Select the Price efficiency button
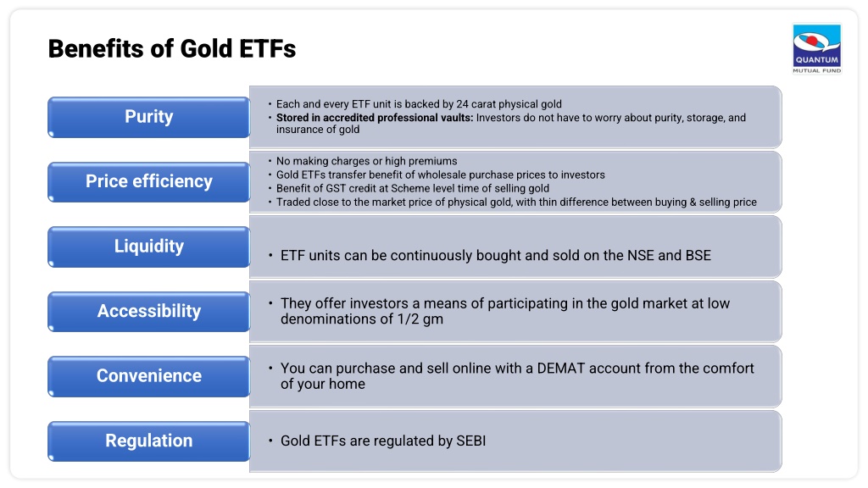868x488 pixels. click(149, 182)
